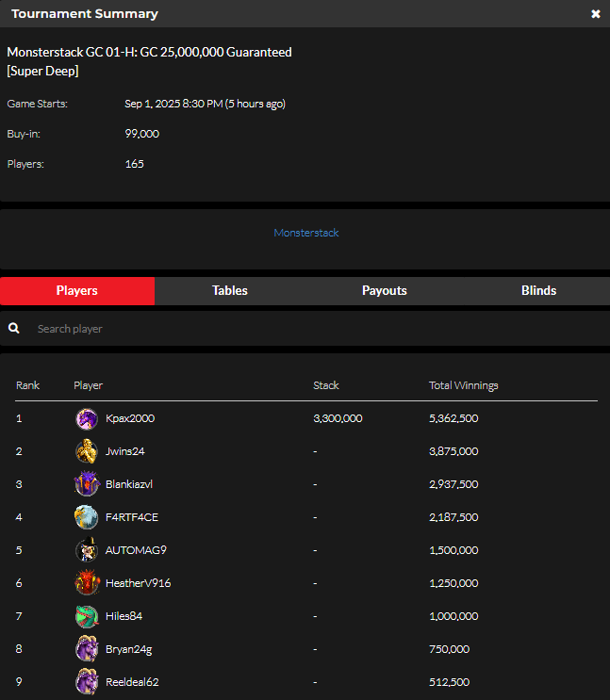The image size is (610, 700).
Task: Click the Total Winnings column header
Action: click(464, 385)
